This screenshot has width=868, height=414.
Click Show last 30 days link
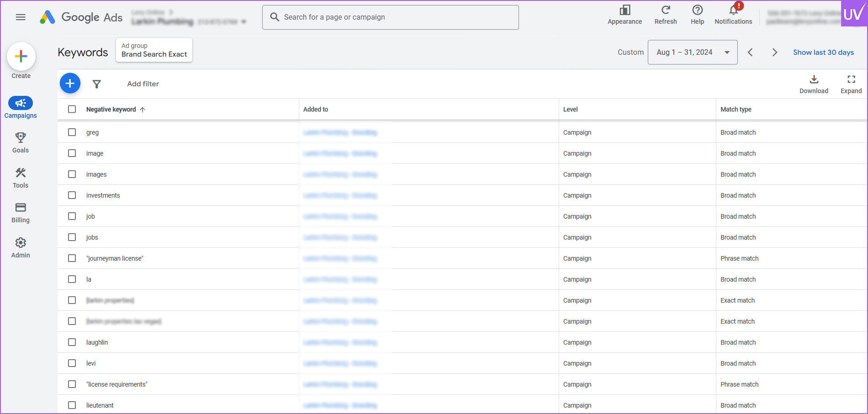(823, 52)
